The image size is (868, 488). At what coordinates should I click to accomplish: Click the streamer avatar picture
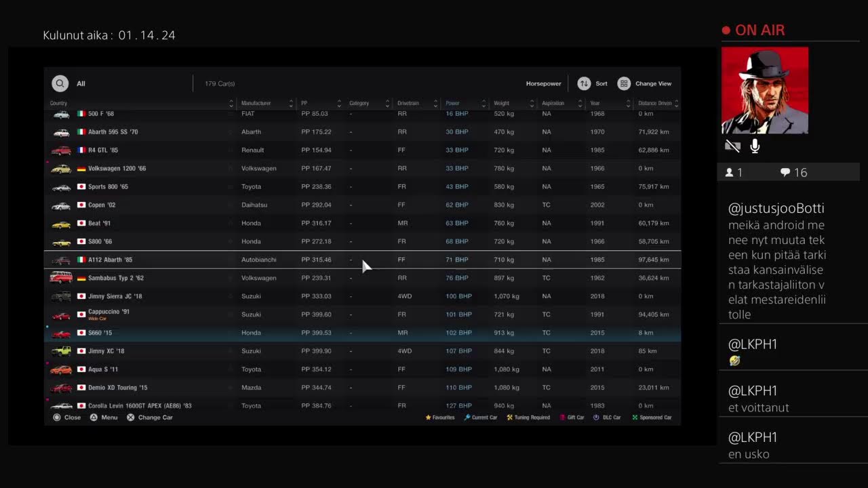coord(765,90)
